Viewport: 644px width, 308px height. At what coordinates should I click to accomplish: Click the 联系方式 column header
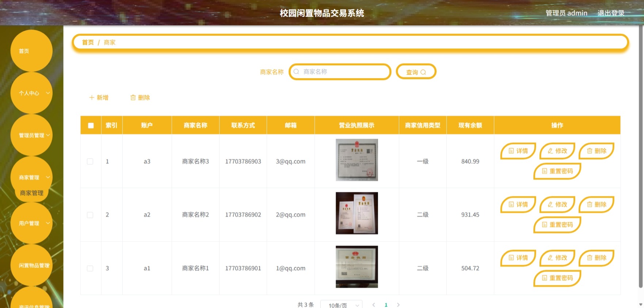tap(243, 125)
